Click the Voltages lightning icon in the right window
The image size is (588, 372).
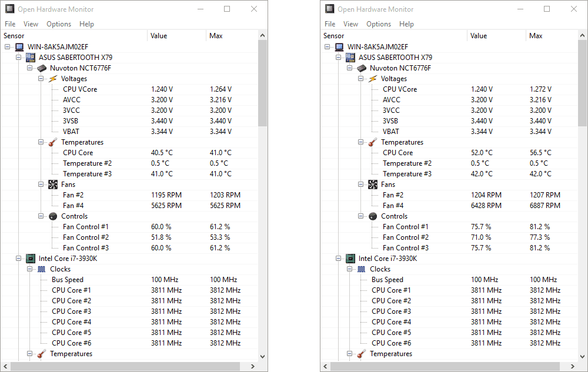(373, 79)
